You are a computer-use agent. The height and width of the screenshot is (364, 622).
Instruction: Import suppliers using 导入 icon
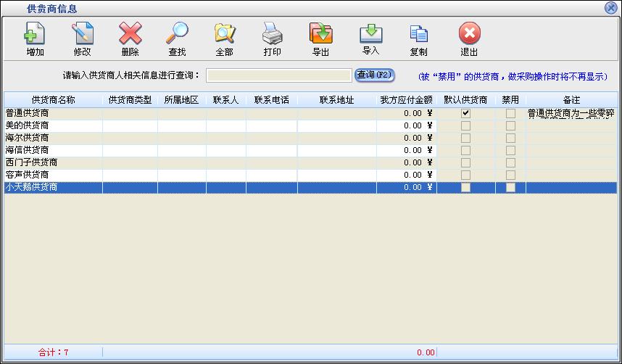(370, 38)
